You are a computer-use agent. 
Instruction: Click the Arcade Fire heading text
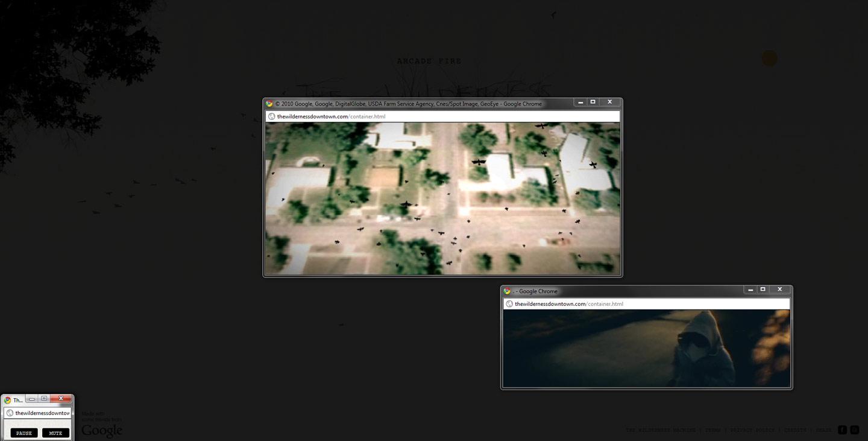coord(429,61)
